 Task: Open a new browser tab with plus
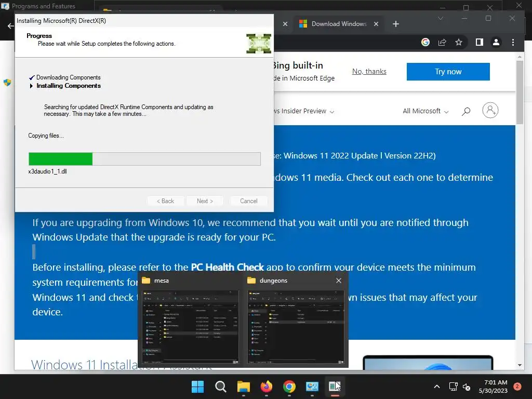click(395, 24)
